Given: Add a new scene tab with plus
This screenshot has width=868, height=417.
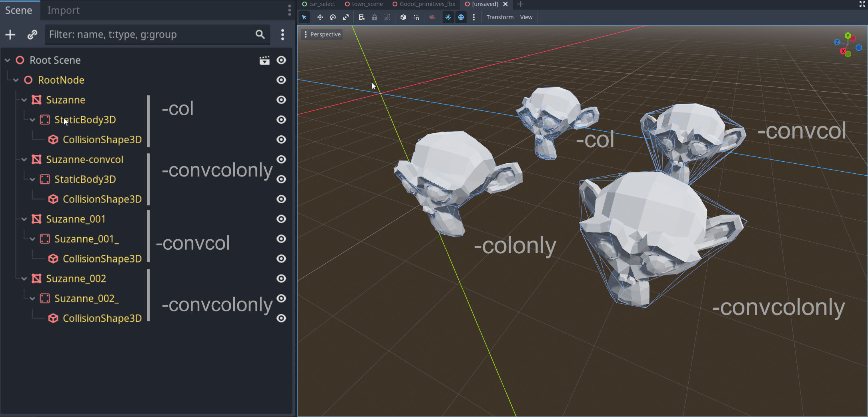Looking at the screenshot, I should [x=520, y=4].
